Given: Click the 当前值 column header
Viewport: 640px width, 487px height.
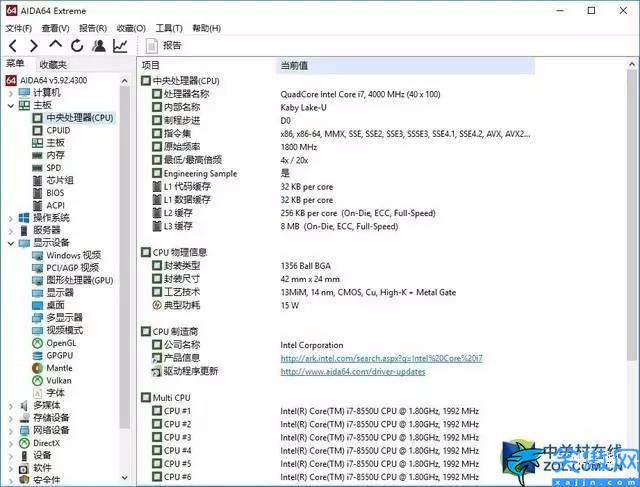Looking at the screenshot, I should (406, 65).
